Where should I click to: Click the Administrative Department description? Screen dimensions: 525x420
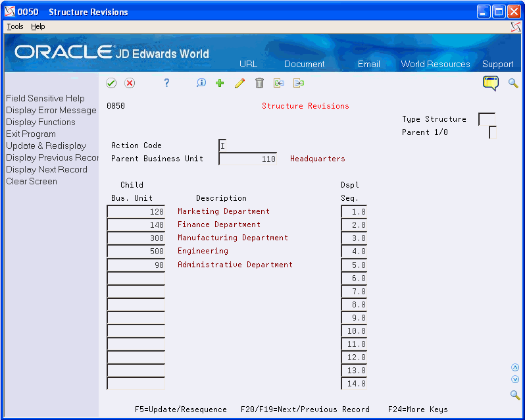(x=235, y=265)
